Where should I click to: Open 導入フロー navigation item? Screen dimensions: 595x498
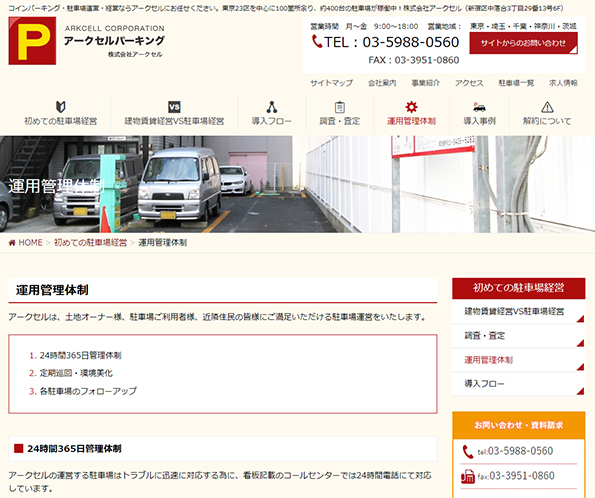tap(272, 114)
